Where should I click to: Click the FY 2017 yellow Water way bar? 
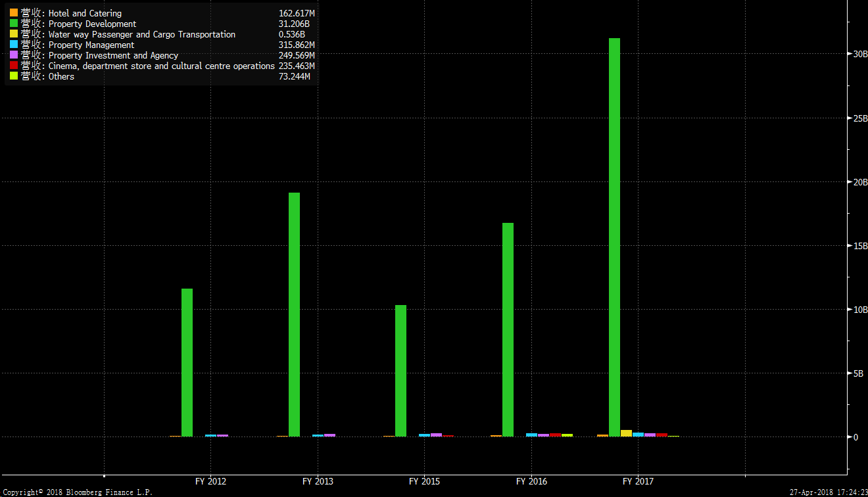click(626, 433)
